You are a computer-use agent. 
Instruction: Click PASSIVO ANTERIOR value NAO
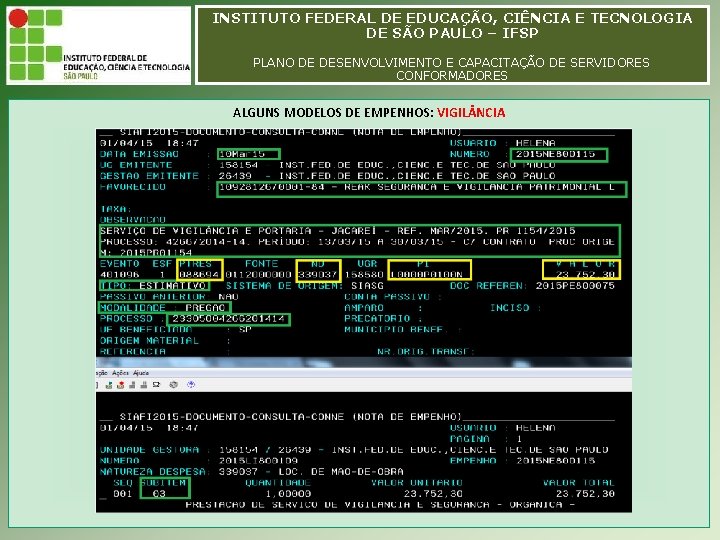pos(228,297)
